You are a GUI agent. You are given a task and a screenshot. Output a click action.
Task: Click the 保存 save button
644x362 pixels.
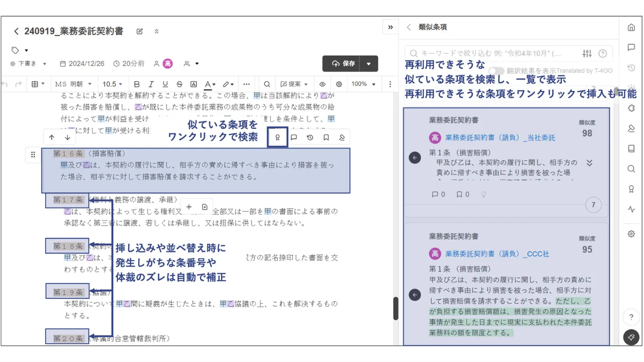coord(341,64)
